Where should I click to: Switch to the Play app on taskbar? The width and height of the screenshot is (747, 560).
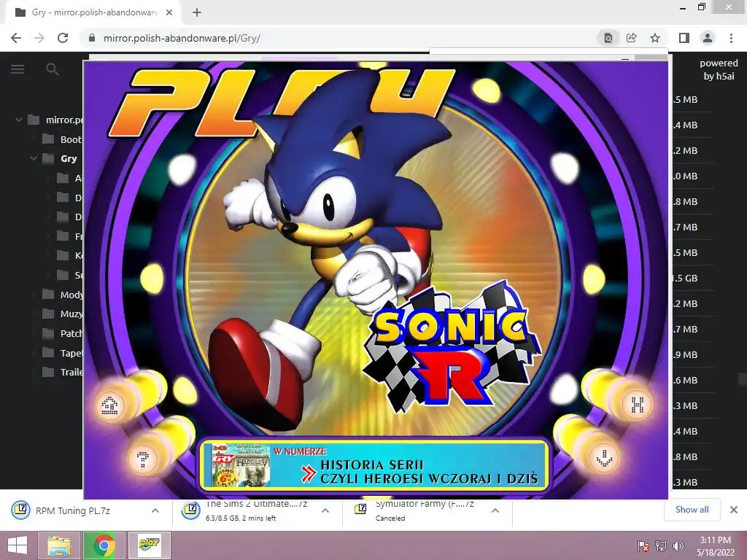(149, 545)
